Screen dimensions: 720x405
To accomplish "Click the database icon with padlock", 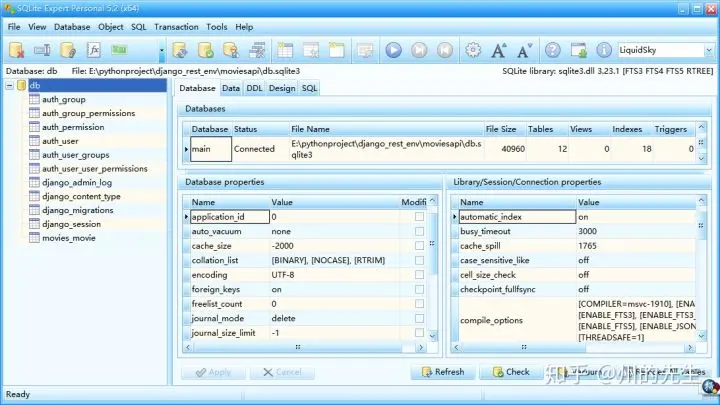I will (231, 50).
